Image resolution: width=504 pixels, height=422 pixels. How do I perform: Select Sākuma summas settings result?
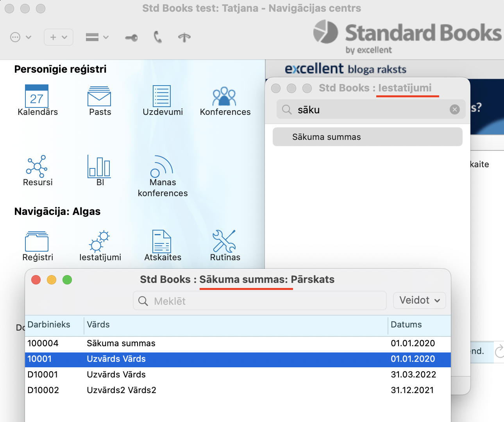click(367, 137)
